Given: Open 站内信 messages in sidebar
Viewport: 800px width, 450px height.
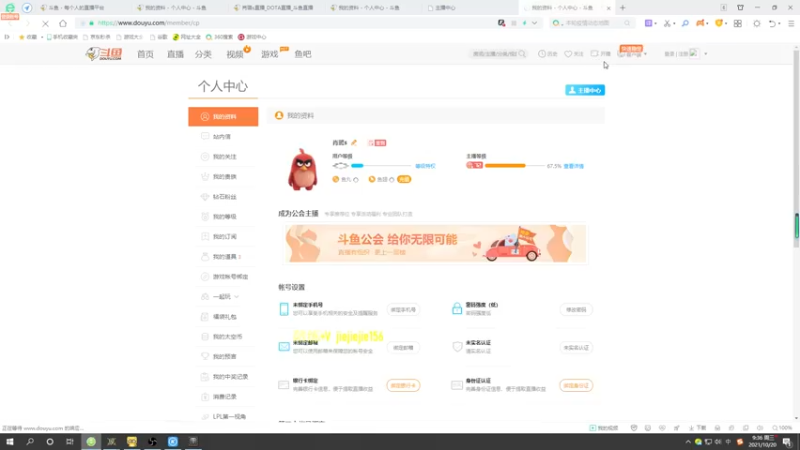Looking at the screenshot, I should point(223,137).
